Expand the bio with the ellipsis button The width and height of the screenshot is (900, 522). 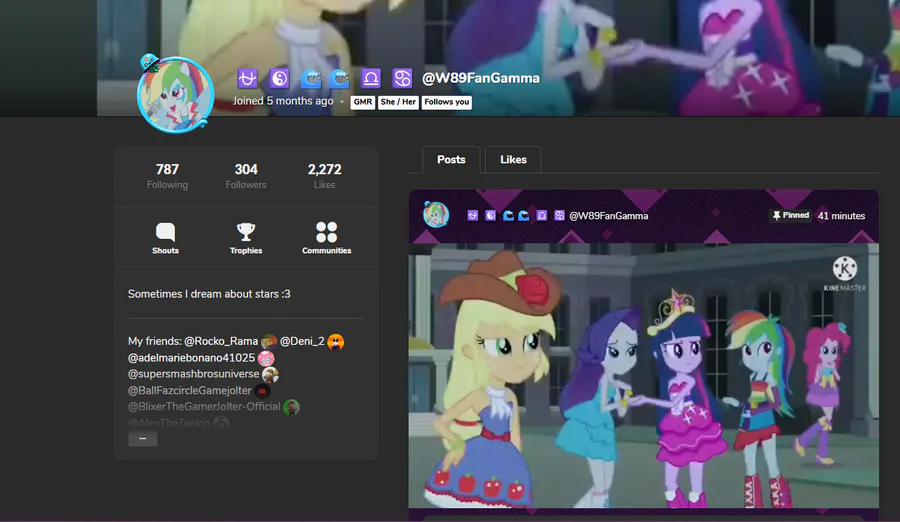(142, 439)
